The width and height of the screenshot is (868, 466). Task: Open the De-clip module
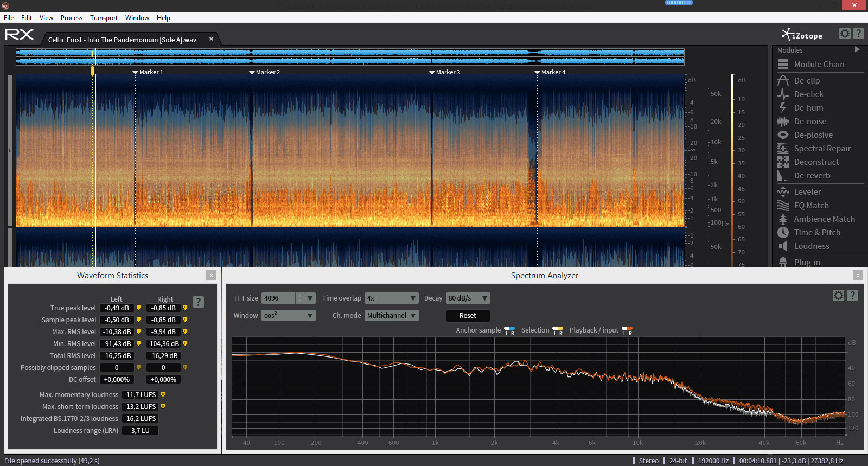click(807, 81)
